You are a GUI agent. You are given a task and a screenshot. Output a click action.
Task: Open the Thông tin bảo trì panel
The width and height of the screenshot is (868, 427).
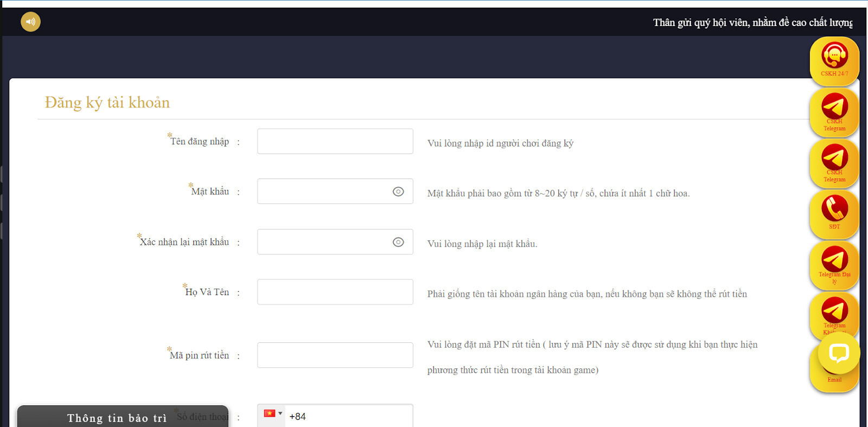click(x=117, y=418)
